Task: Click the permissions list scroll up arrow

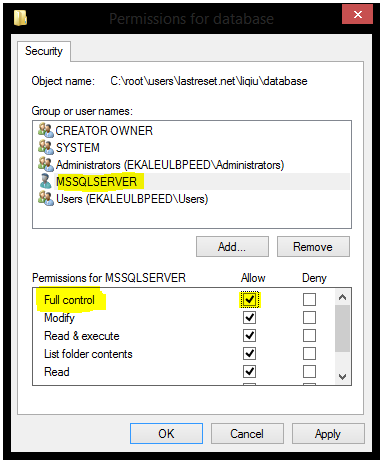Action: coord(342,297)
